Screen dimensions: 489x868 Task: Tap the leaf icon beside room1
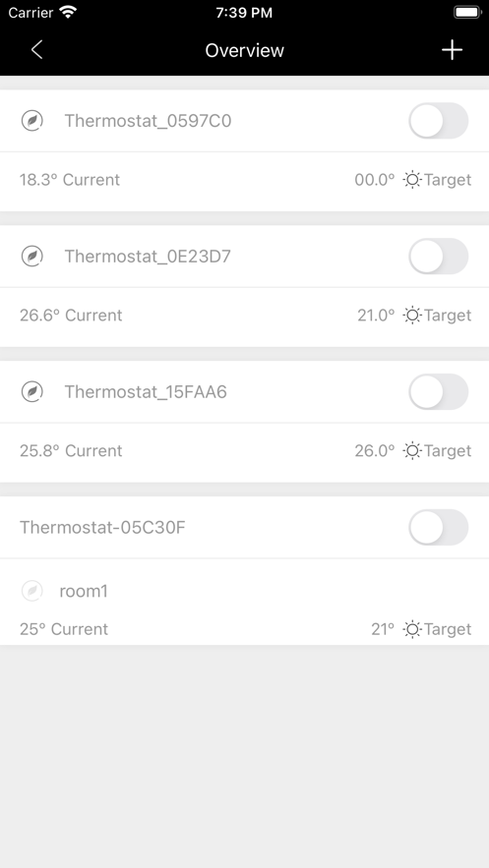click(32, 591)
